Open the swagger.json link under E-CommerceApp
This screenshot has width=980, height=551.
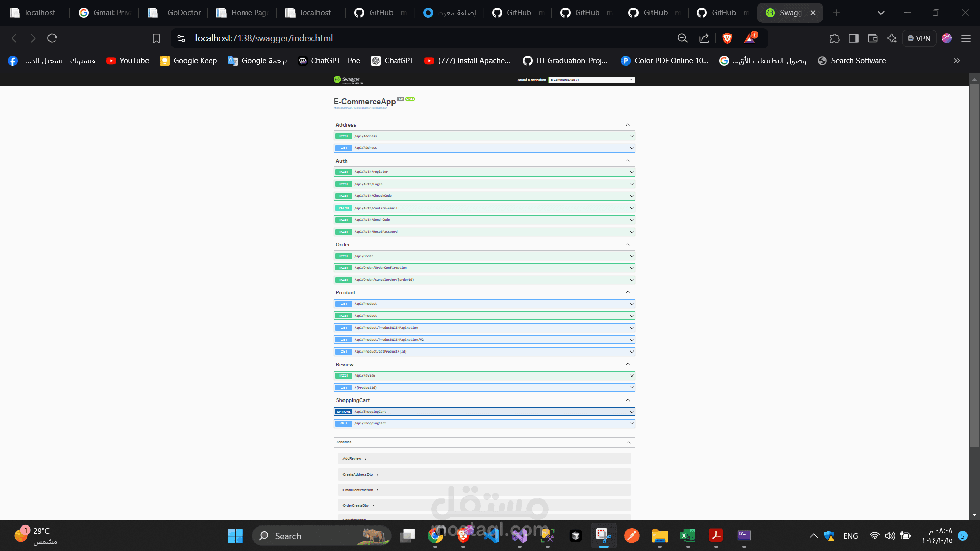tap(360, 108)
